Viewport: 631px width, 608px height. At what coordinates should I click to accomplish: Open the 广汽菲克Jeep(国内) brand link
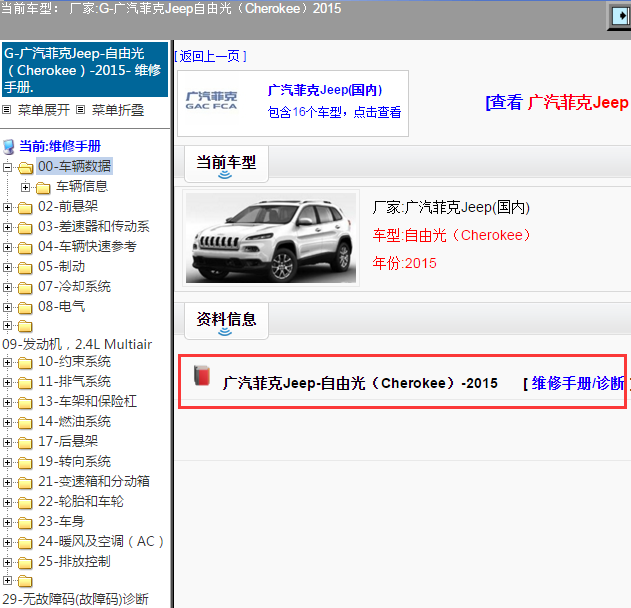(325, 90)
